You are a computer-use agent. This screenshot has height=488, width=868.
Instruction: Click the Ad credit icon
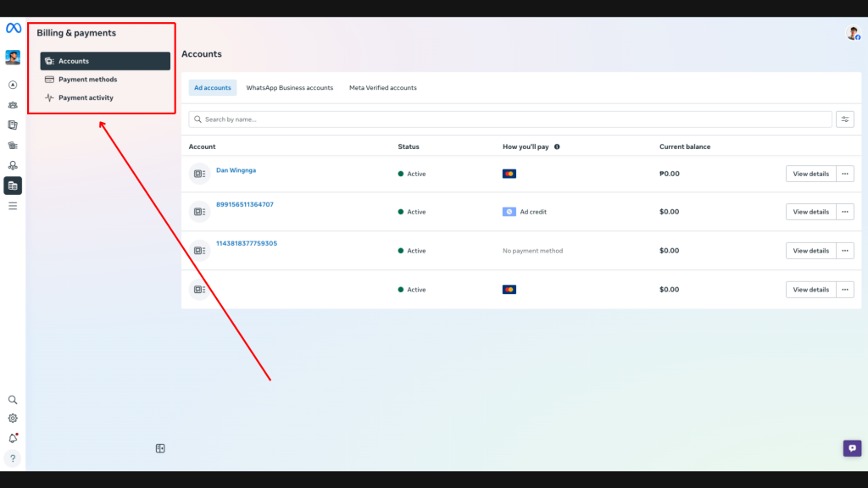click(x=509, y=211)
